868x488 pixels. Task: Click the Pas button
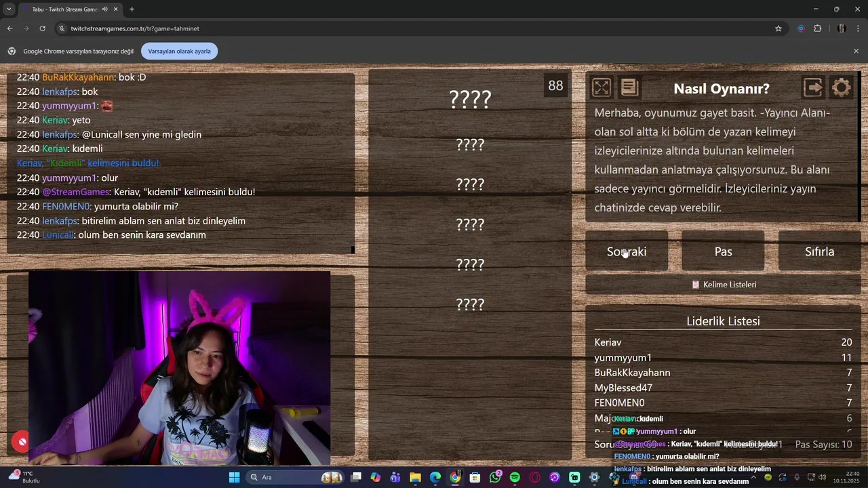pos(723,251)
